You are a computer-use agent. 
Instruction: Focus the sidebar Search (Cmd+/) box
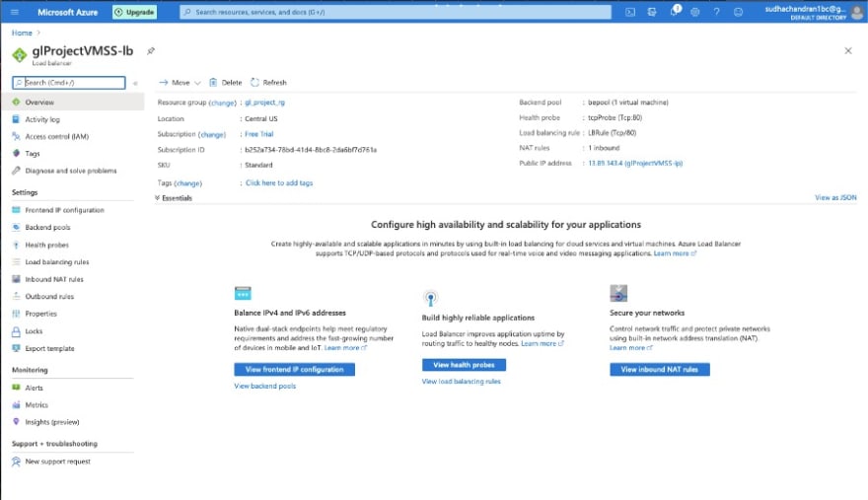pyautogui.click(x=69, y=83)
